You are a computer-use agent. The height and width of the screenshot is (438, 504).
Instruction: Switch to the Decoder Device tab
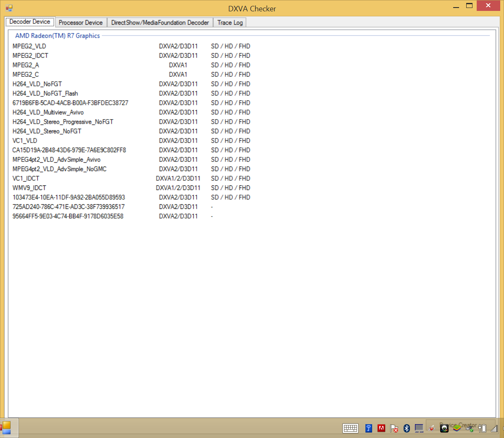(x=30, y=22)
